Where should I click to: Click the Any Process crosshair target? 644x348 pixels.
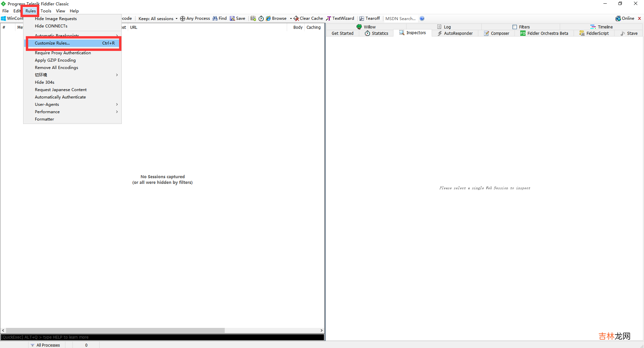coord(183,18)
